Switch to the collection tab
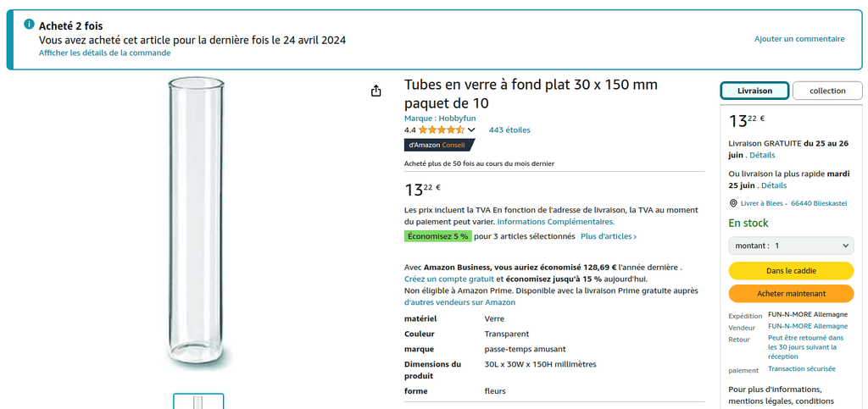Screen dimensions: 868x409 click(x=827, y=91)
